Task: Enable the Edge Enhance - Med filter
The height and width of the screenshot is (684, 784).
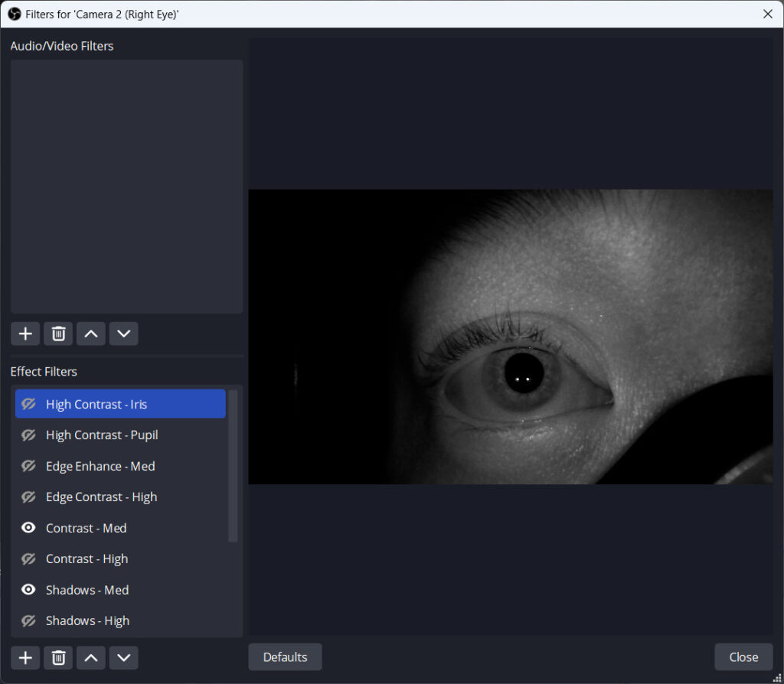Action: pyautogui.click(x=28, y=466)
